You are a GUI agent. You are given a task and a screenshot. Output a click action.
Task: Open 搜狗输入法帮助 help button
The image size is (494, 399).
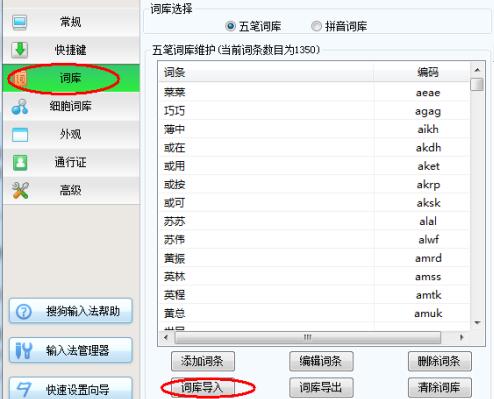71,312
